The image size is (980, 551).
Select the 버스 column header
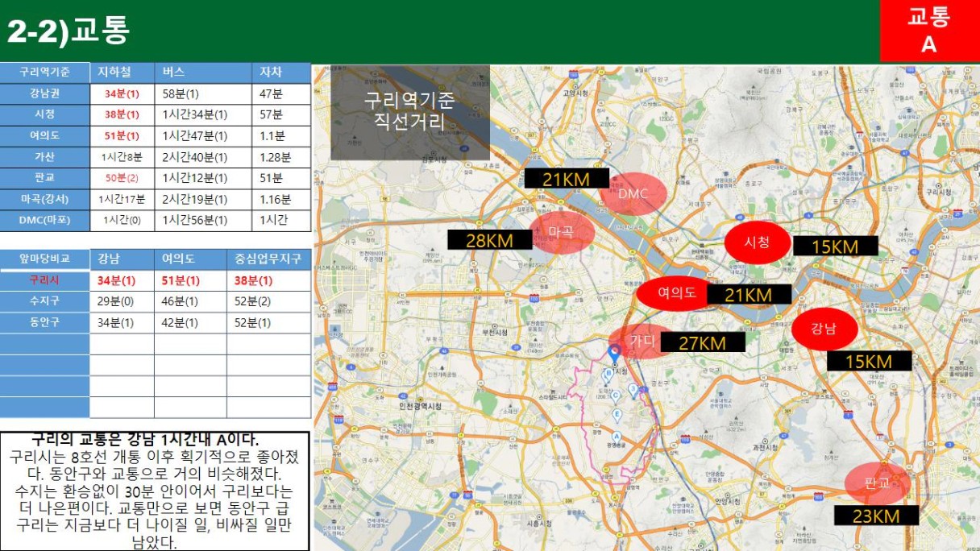pos(202,72)
